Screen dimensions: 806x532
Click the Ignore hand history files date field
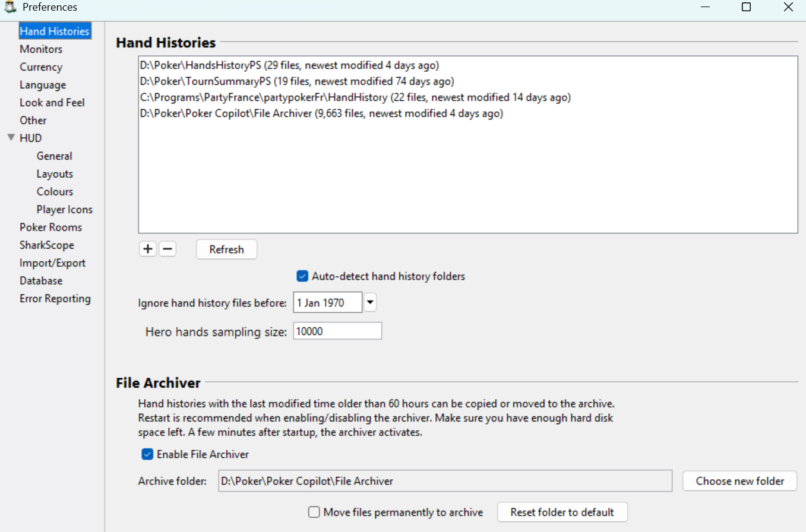tap(328, 302)
